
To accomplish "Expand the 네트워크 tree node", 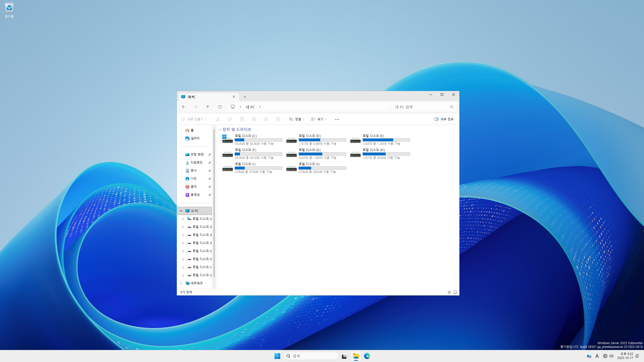I will 181,283.
